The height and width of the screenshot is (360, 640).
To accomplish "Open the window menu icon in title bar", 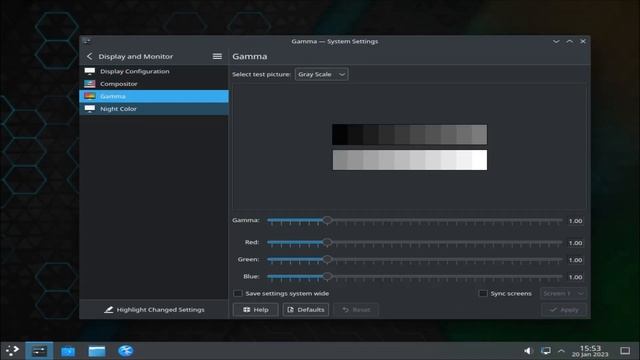I will click(x=87, y=41).
